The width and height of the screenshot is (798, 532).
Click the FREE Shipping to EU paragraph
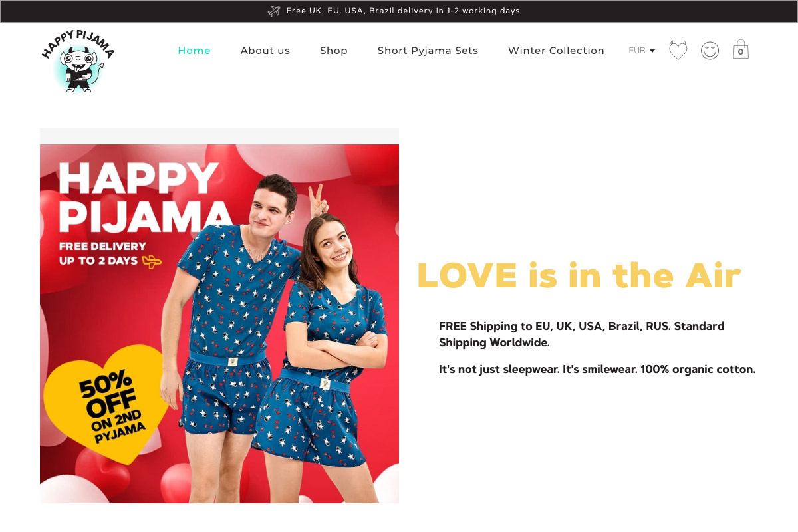pyautogui.click(x=582, y=334)
